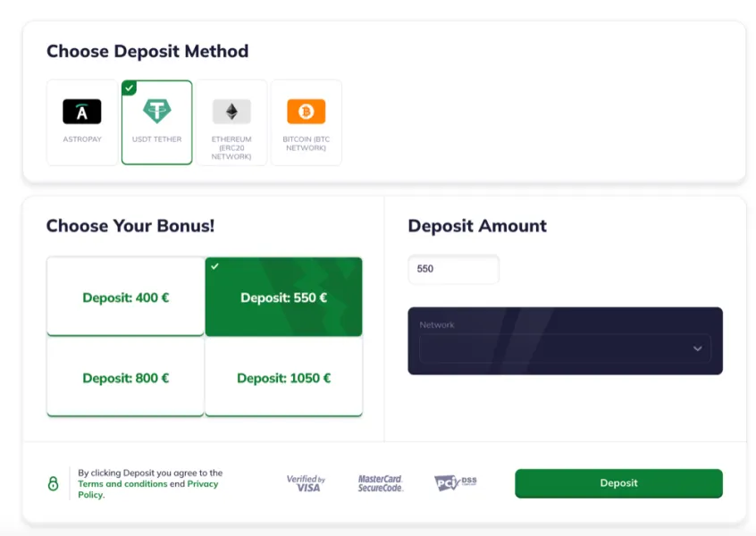Click the Verified by Visa logo
This screenshot has height=536, width=756.
[307, 483]
